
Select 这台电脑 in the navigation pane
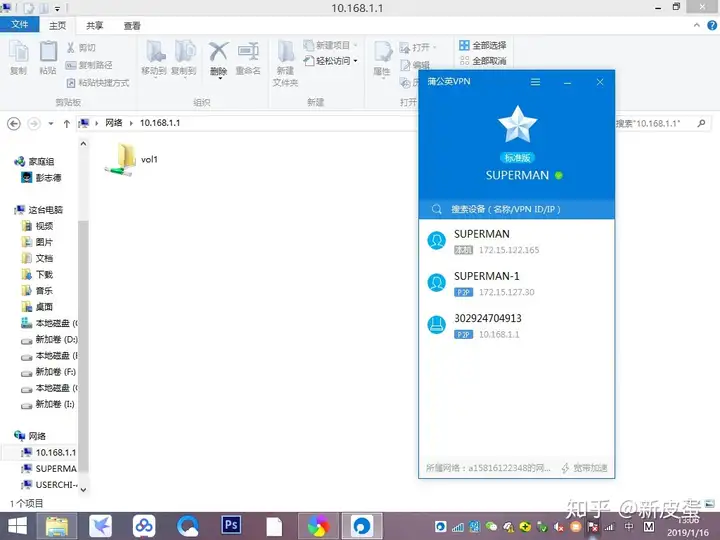click(39, 210)
